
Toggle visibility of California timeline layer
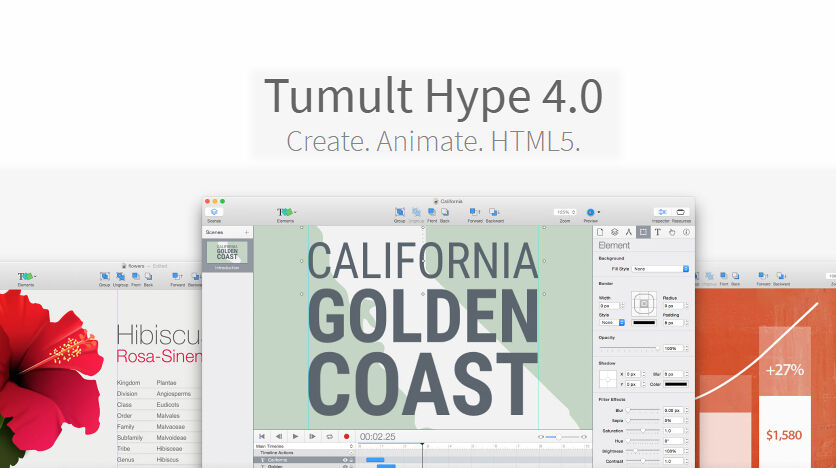coord(345,460)
